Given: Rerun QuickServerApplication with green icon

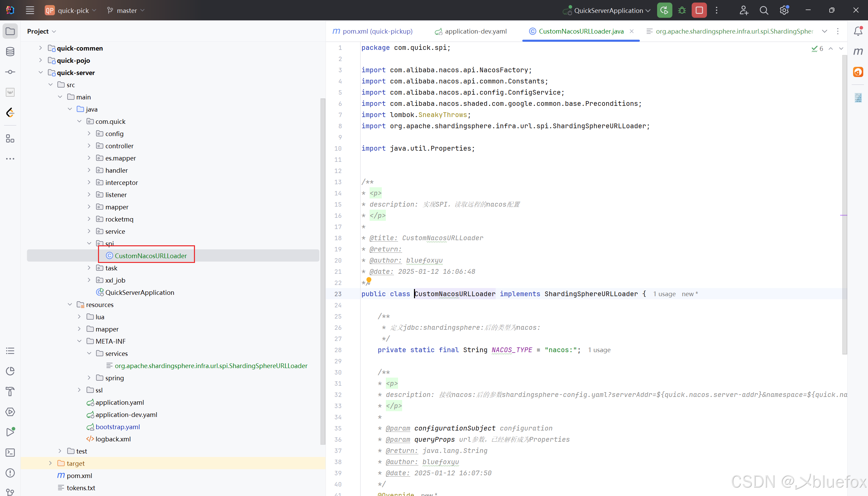Looking at the screenshot, I should (x=664, y=10).
